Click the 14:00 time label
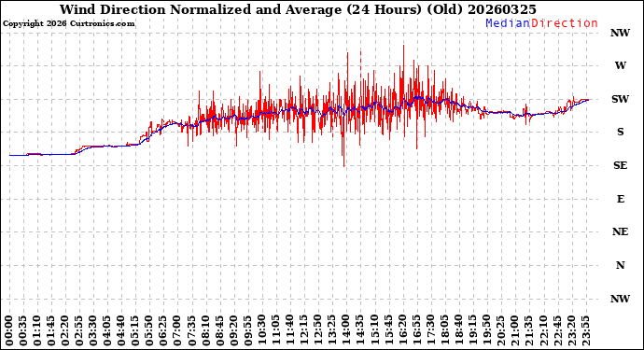This screenshot has height=350, width=644. (x=346, y=330)
